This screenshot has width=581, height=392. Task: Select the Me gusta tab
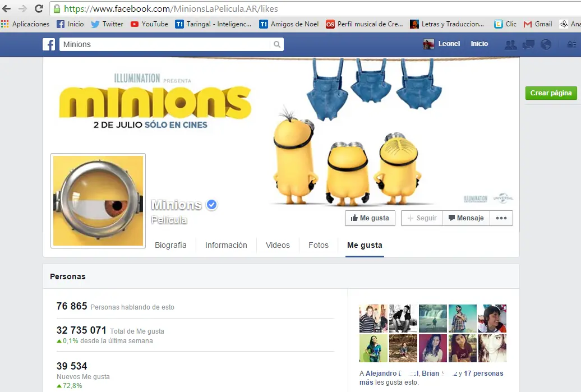click(x=365, y=245)
